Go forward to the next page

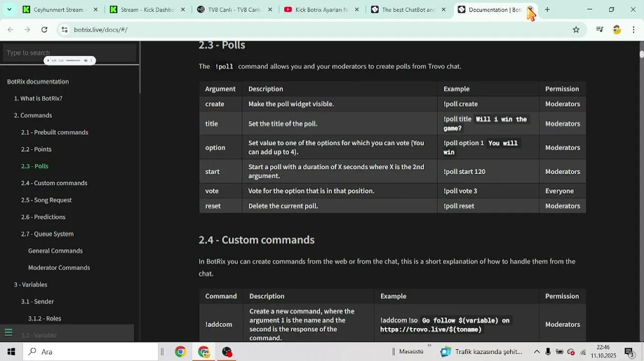click(27, 30)
